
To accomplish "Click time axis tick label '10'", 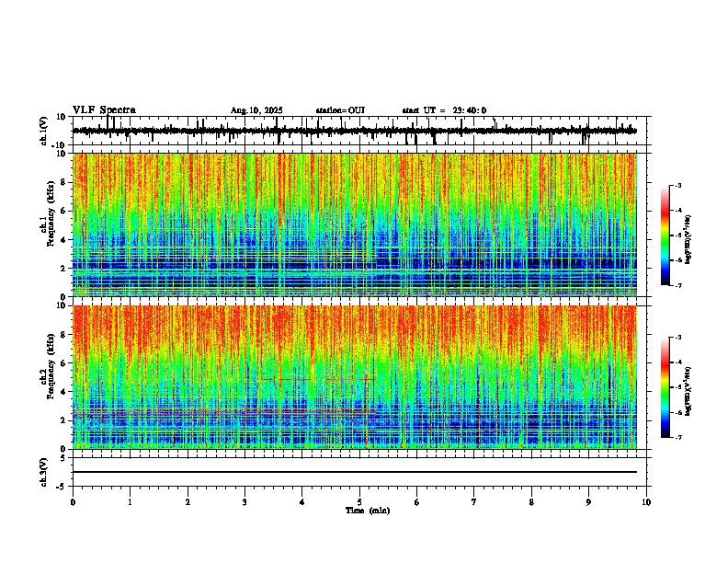I will [x=646, y=502].
